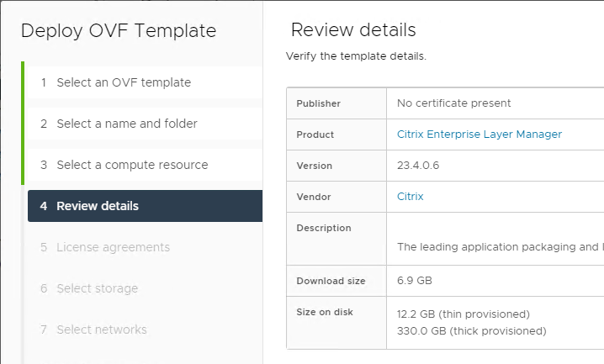
Task: Click the Publisher row label
Action: pos(319,103)
